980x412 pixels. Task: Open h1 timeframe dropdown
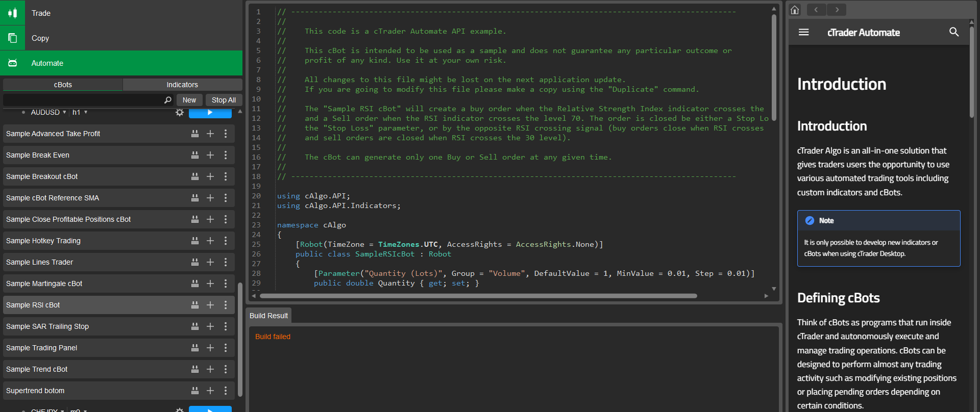click(x=80, y=112)
